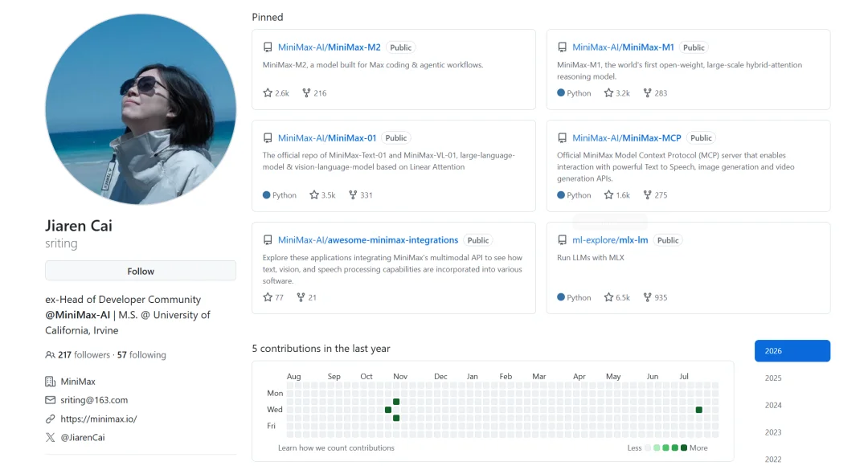Select the 2026 contribution year
The height and width of the screenshot is (466, 868).
792,351
